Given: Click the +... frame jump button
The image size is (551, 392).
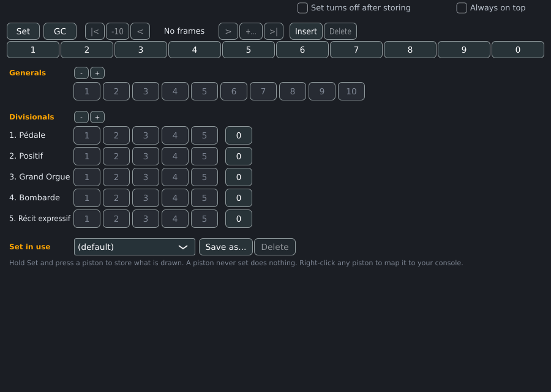Looking at the screenshot, I should [251, 31].
